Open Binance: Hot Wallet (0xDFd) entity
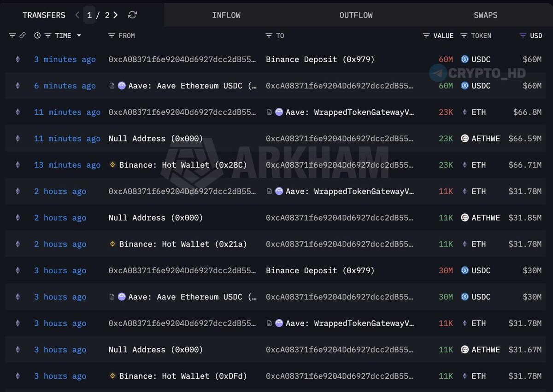Image resolution: width=553 pixels, height=392 pixels. tap(183, 376)
